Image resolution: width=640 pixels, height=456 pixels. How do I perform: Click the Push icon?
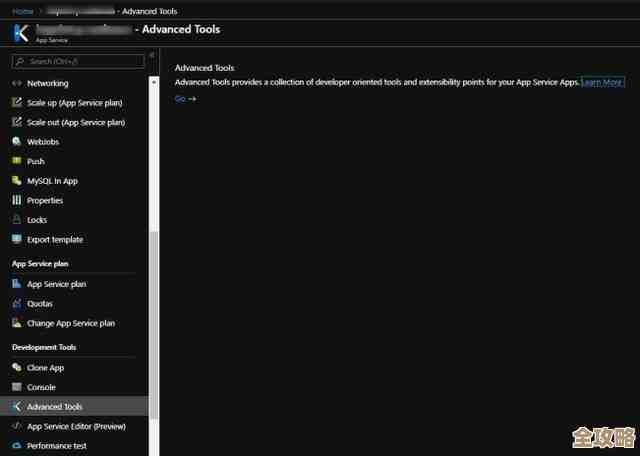coord(17,161)
